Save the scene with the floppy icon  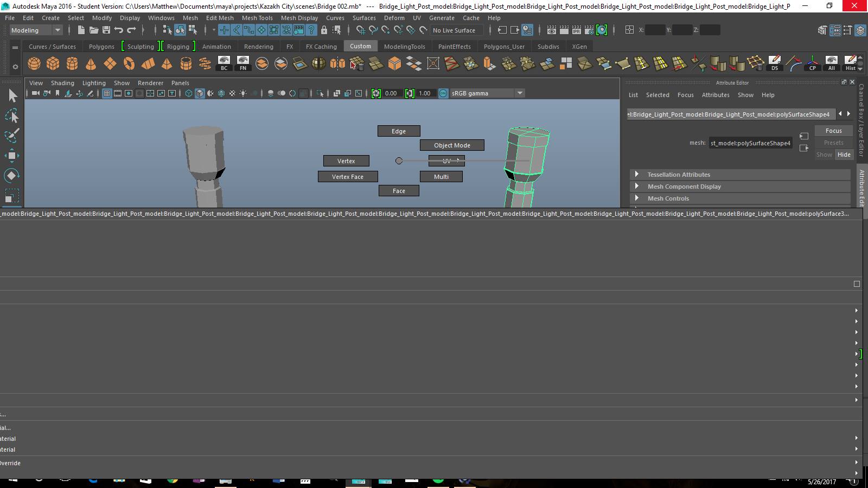[106, 30]
